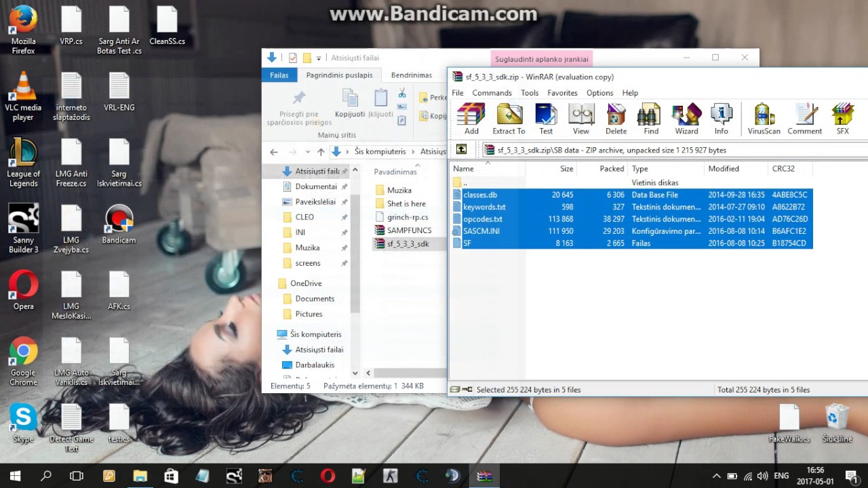The image size is (868, 488).
Task: Open the Favorites menu in WinRAR
Action: (x=562, y=93)
